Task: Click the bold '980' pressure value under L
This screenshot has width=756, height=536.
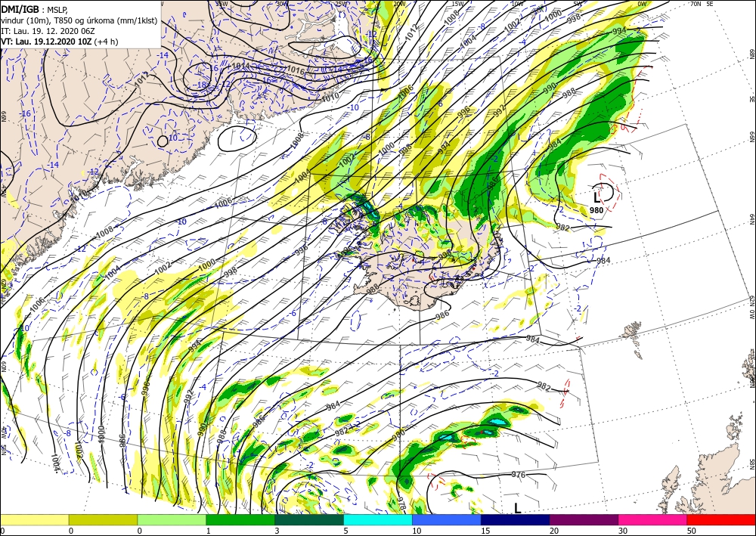Action: 596,210
